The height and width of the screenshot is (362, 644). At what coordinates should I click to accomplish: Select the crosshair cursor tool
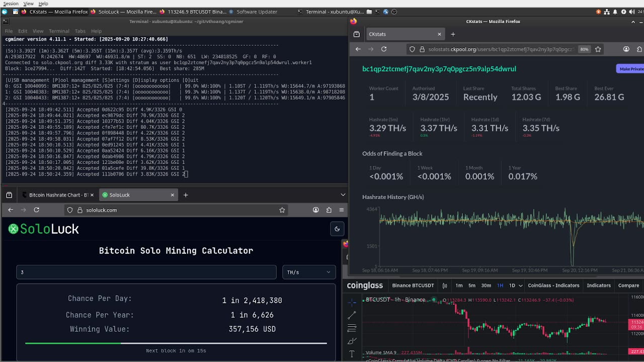[x=352, y=302]
